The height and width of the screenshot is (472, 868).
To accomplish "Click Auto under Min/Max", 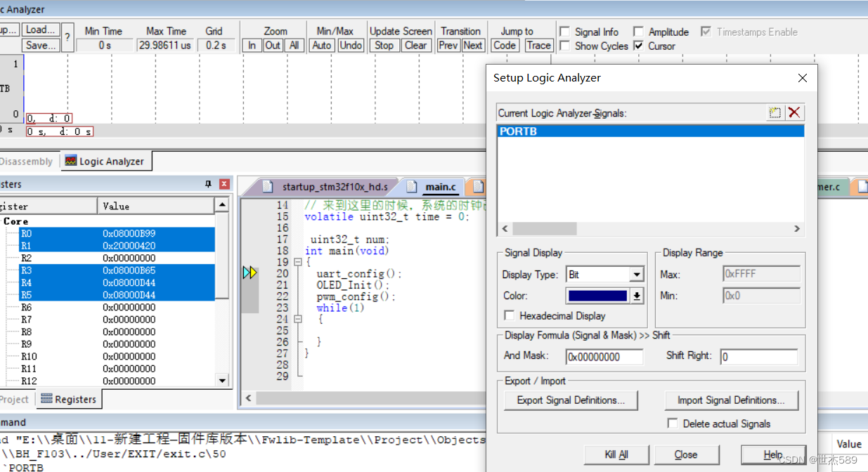I will tap(321, 45).
